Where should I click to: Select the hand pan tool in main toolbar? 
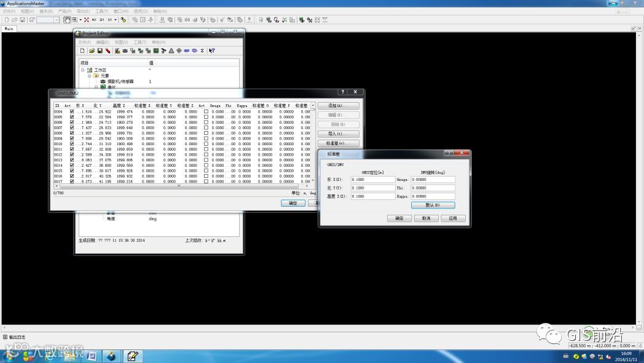tap(66, 20)
